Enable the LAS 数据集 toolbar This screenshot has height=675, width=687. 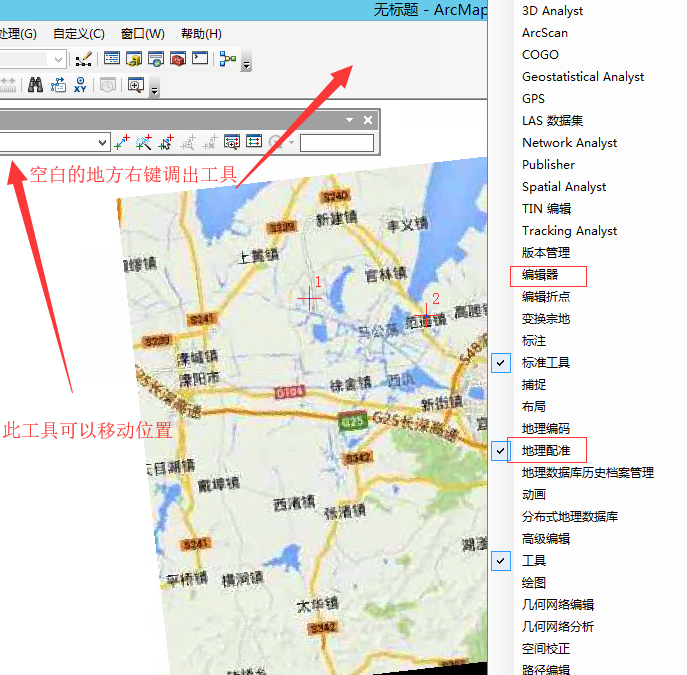point(552,120)
